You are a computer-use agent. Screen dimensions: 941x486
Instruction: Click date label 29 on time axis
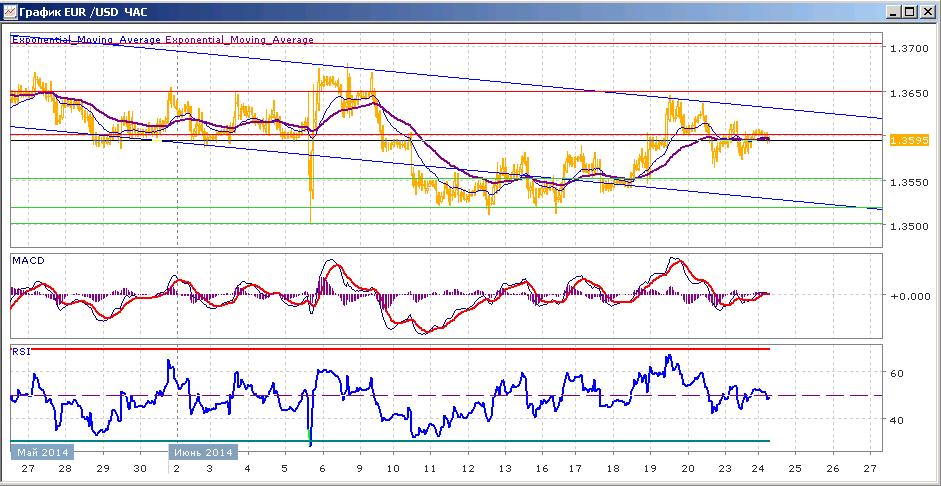tap(102, 469)
